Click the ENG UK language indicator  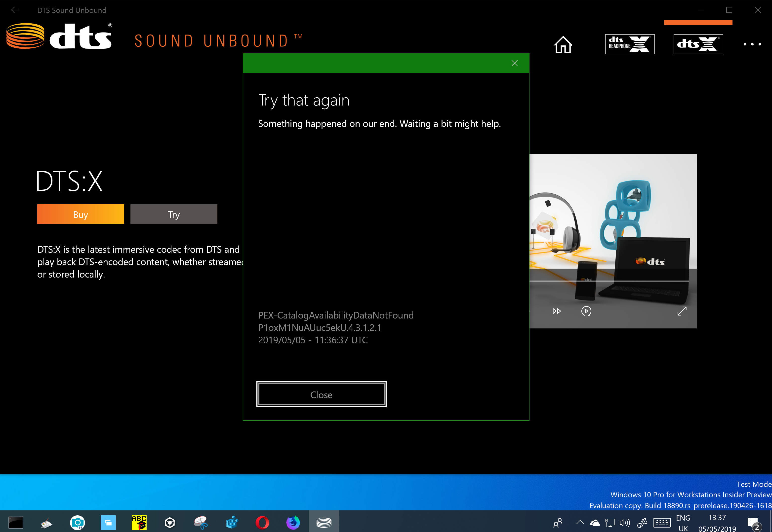click(x=683, y=523)
